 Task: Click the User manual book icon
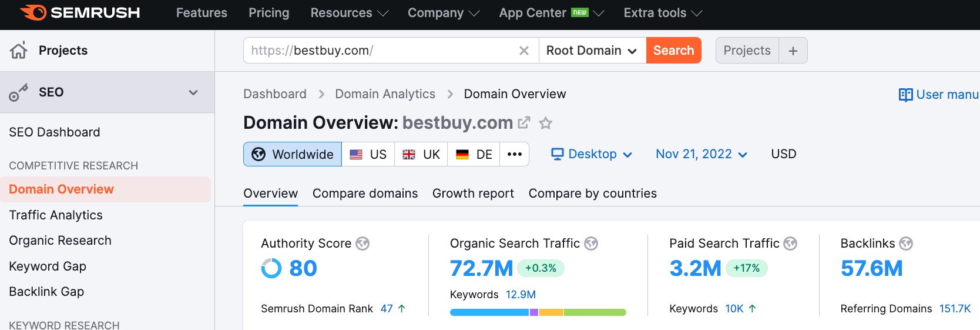905,95
